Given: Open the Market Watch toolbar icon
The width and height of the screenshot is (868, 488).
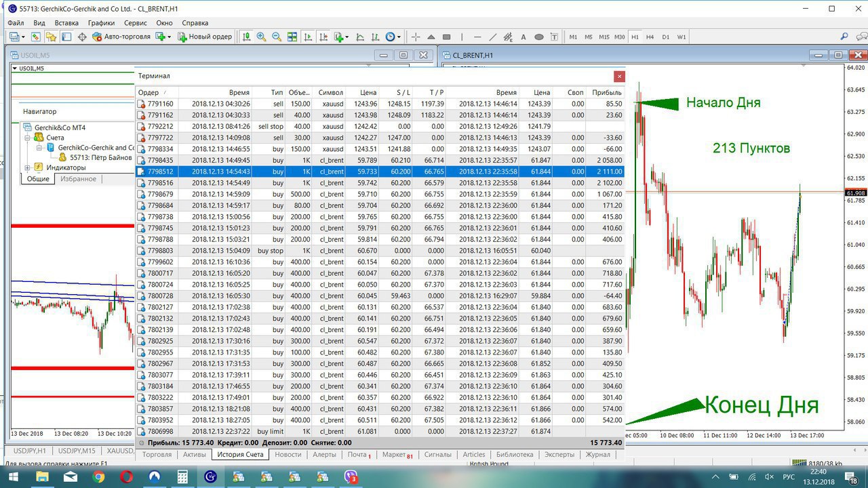Looking at the screenshot, I should click(35, 37).
